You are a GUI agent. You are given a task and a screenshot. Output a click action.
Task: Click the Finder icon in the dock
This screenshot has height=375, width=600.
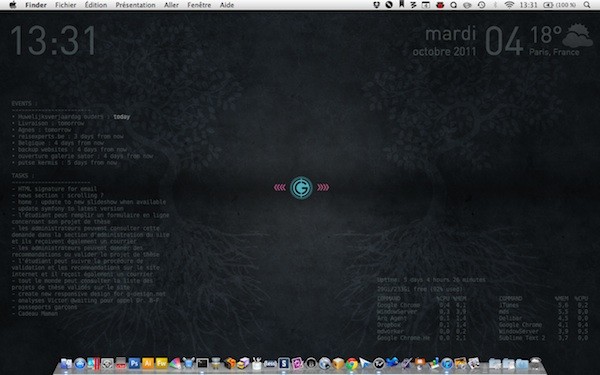(x=66, y=363)
